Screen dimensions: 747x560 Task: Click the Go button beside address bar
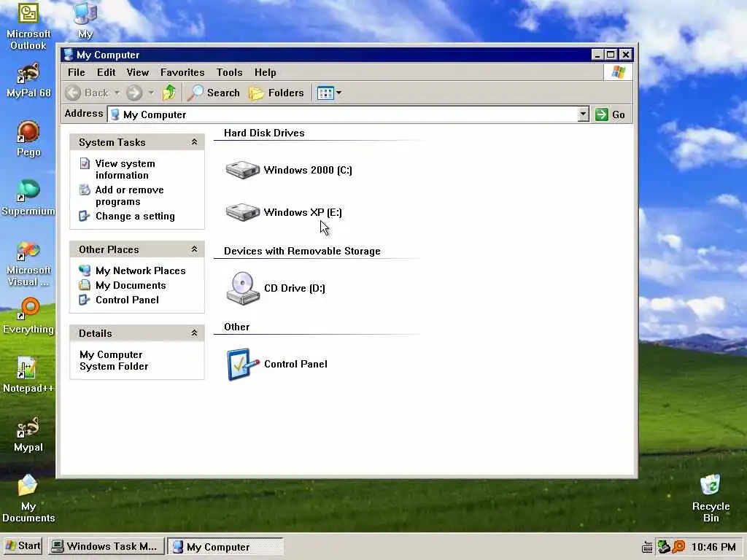click(611, 114)
